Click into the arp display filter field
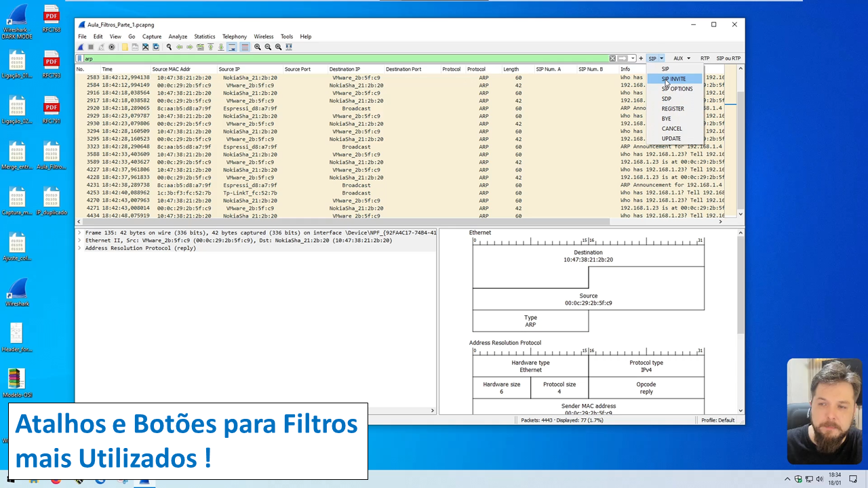Image resolution: width=868 pixels, height=488 pixels. click(346, 58)
